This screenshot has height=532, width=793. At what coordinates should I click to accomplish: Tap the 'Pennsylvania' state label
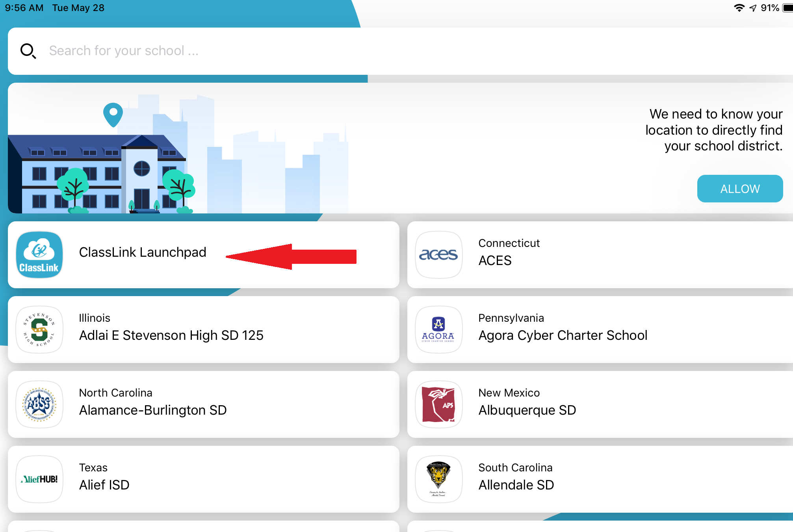click(x=511, y=318)
